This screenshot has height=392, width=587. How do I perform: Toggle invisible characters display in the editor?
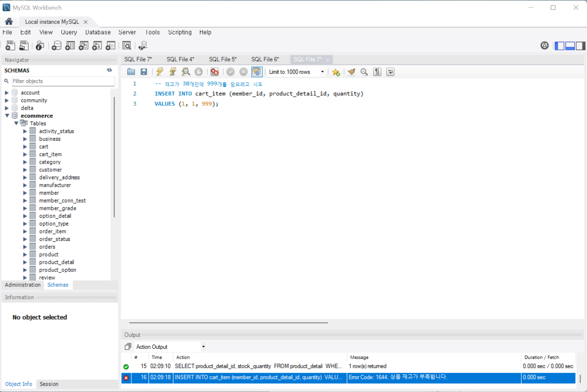(377, 72)
